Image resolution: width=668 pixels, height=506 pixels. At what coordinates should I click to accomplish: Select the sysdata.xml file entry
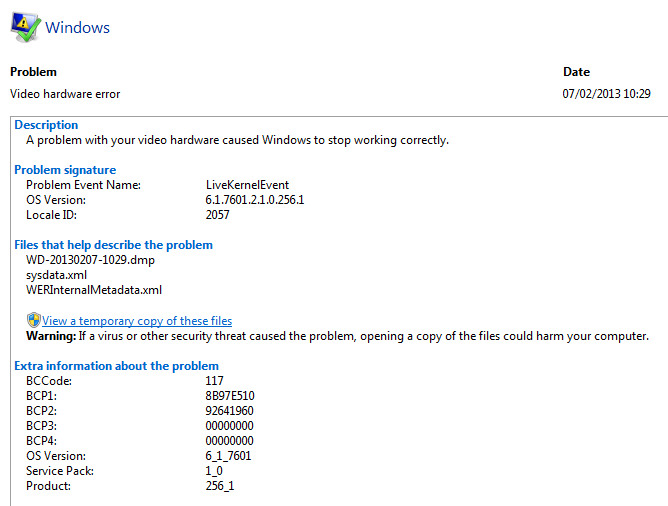point(59,275)
